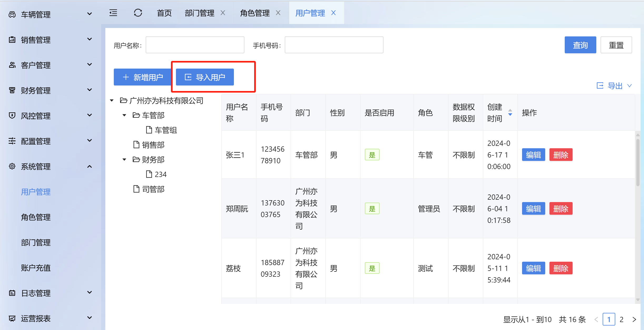Click the 风控管理 shield icon
The image size is (644, 330).
click(12, 116)
